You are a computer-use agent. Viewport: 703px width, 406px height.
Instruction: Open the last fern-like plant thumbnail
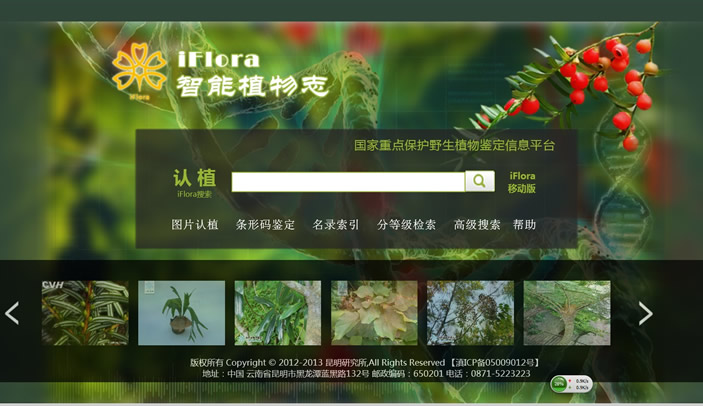[566, 312]
